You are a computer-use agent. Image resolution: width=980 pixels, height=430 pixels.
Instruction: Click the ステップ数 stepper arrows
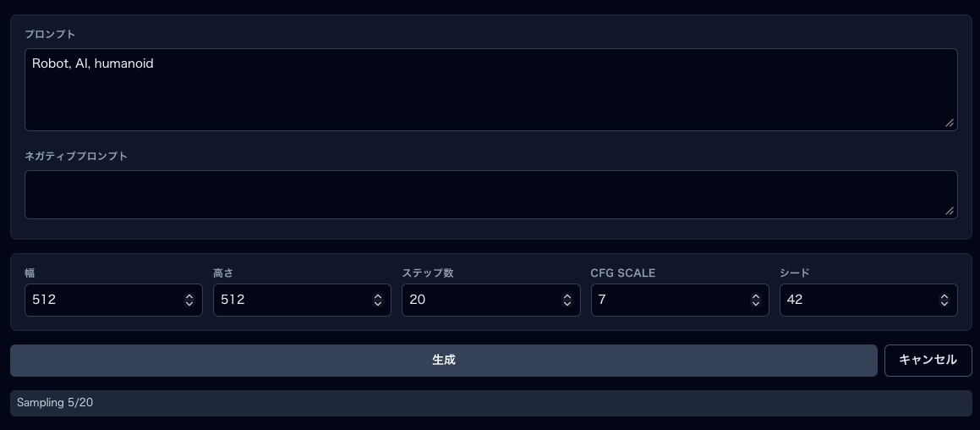[567, 300]
